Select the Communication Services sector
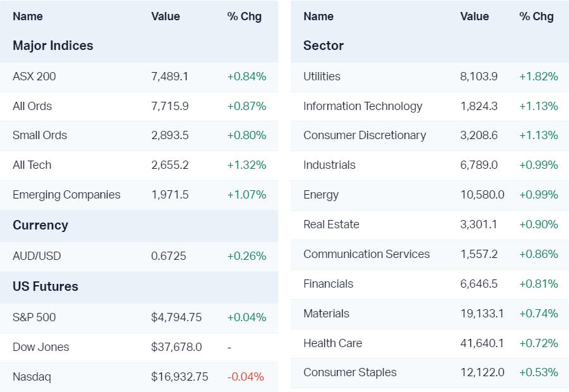This screenshot has height=392, width=569. 367,254
